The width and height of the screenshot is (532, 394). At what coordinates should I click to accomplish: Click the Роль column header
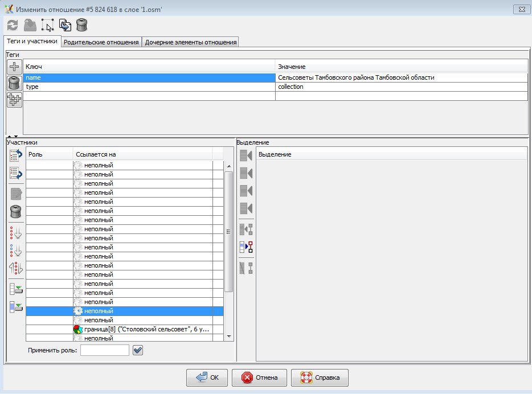point(50,154)
